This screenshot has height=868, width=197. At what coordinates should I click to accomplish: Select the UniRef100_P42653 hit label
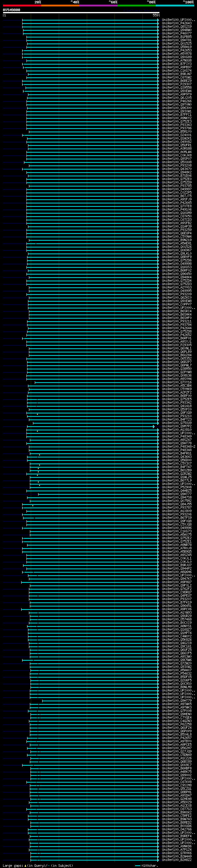pos(177,50)
